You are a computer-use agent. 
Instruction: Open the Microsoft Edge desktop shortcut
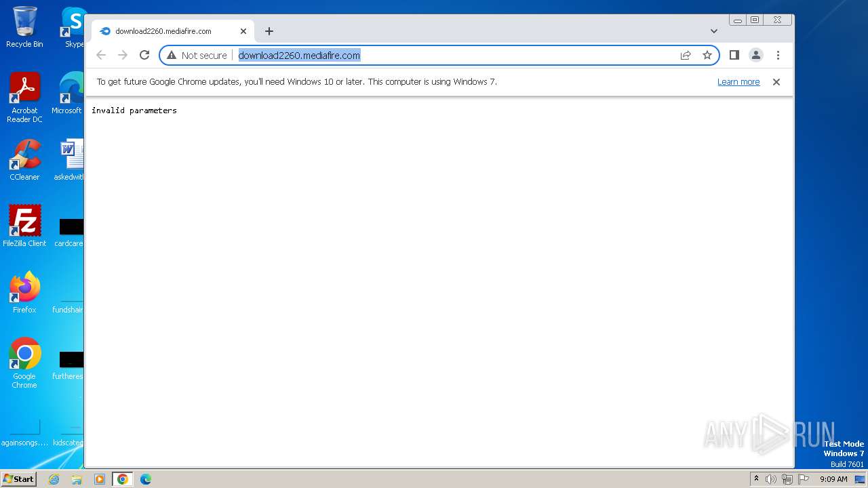coord(68,94)
